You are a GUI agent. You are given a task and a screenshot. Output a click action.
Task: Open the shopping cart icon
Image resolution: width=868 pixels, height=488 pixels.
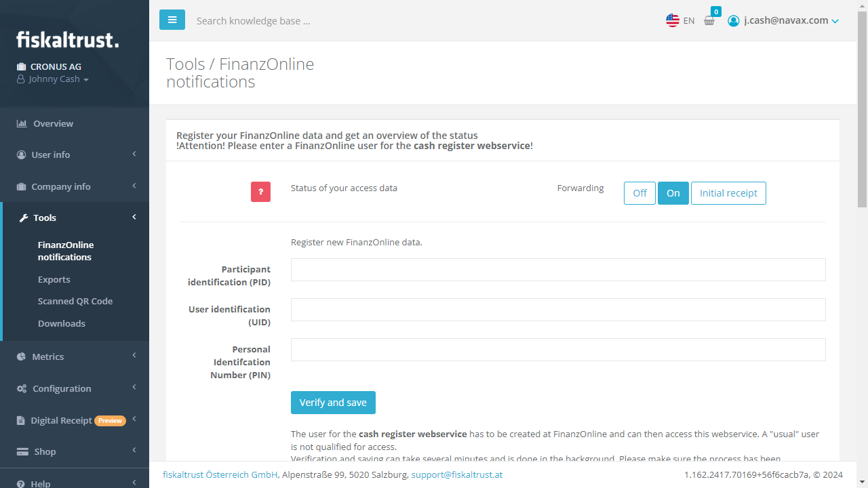tap(709, 20)
